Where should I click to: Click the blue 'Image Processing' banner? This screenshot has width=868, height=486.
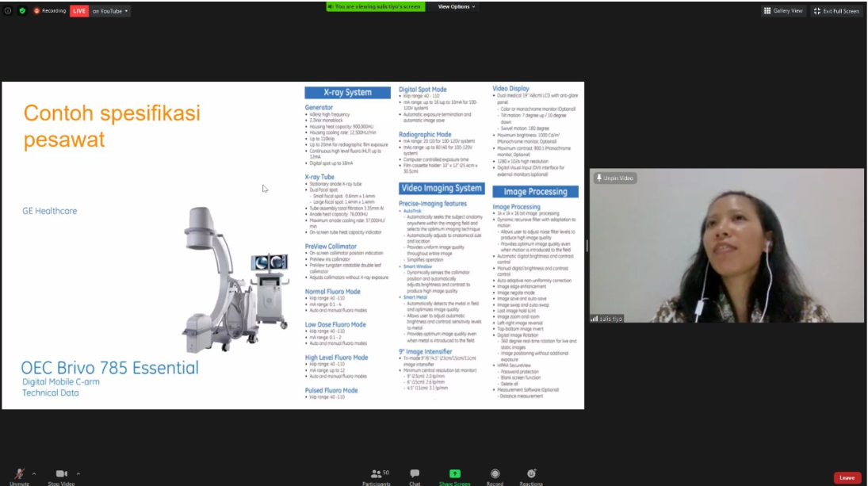535,192
